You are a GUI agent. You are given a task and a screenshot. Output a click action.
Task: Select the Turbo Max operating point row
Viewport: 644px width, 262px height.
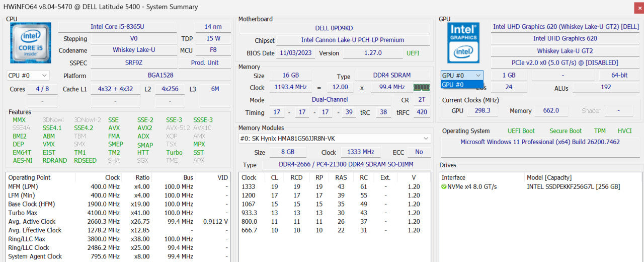(x=118, y=213)
